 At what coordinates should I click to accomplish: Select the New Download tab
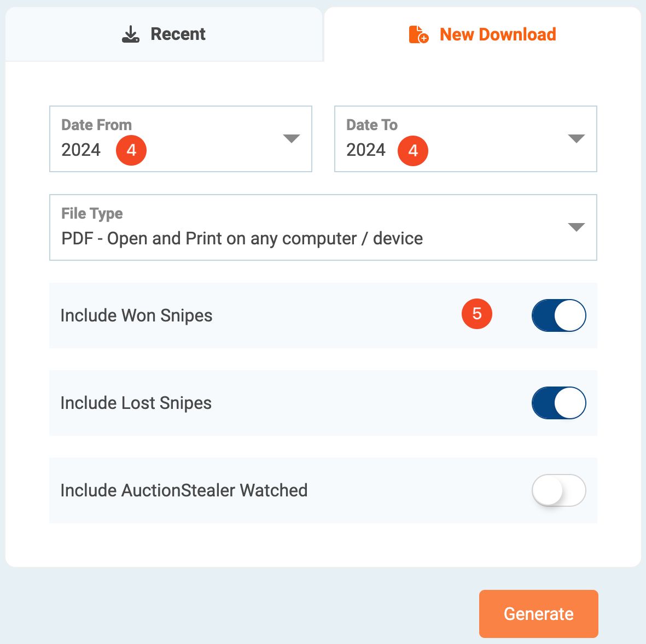click(482, 34)
